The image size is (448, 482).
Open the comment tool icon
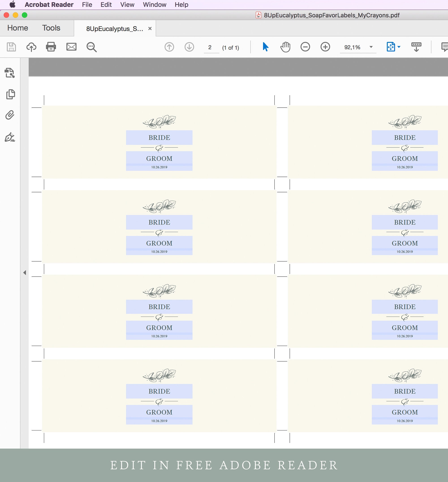(x=444, y=47)
